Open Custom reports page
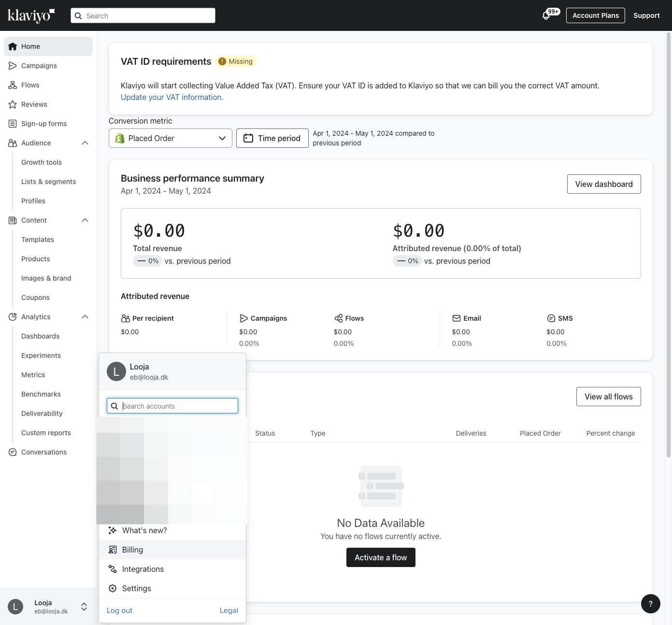 tap(46, 433)
